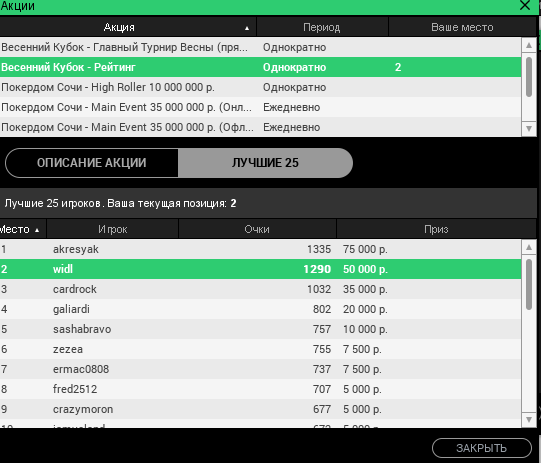The height and width of the screenshot is (463, 541).
Task: Click the 50 000 р. prize cell
Action: 365,269
